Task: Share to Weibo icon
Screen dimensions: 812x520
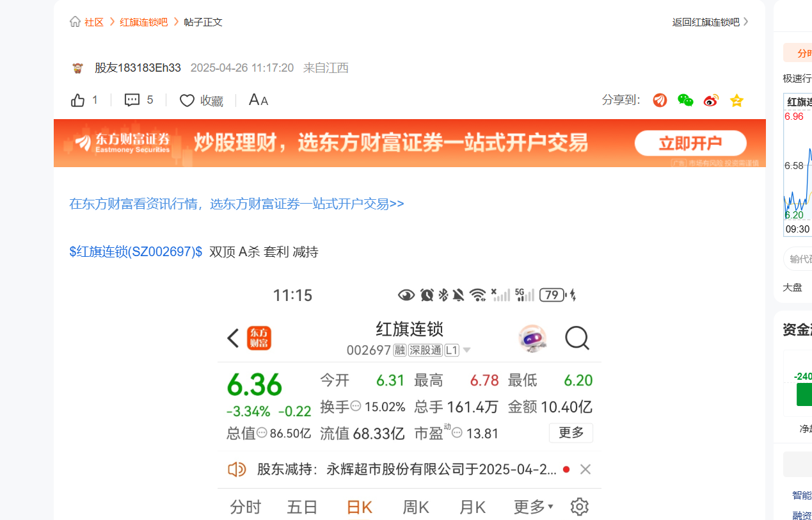Action: (x=711, y=101)
